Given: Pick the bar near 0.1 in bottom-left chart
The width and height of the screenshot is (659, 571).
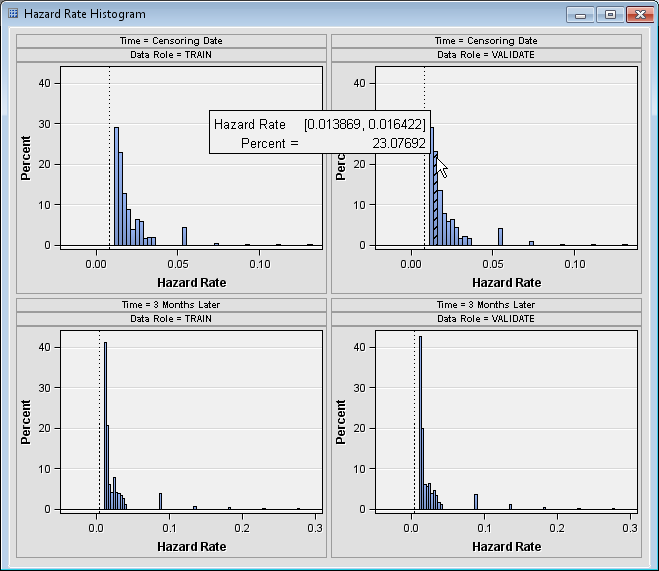Looking at the screenshot, I should tap(160, 501).
